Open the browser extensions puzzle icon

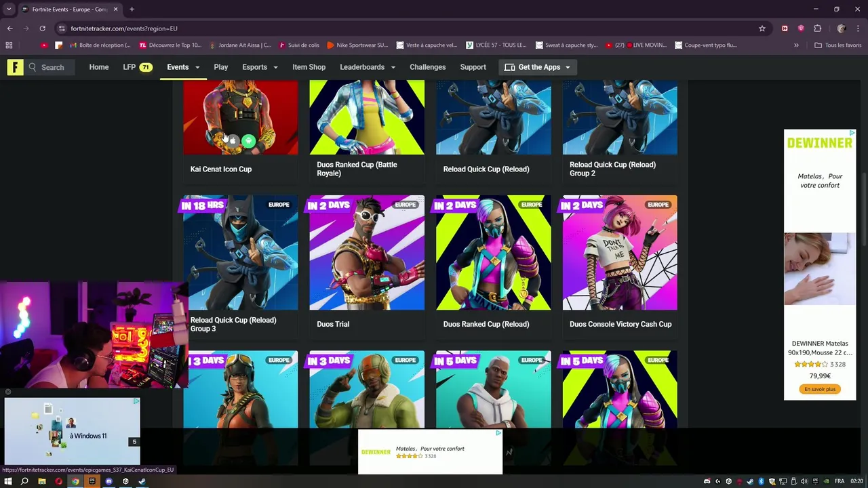click(x=817, y=28)
